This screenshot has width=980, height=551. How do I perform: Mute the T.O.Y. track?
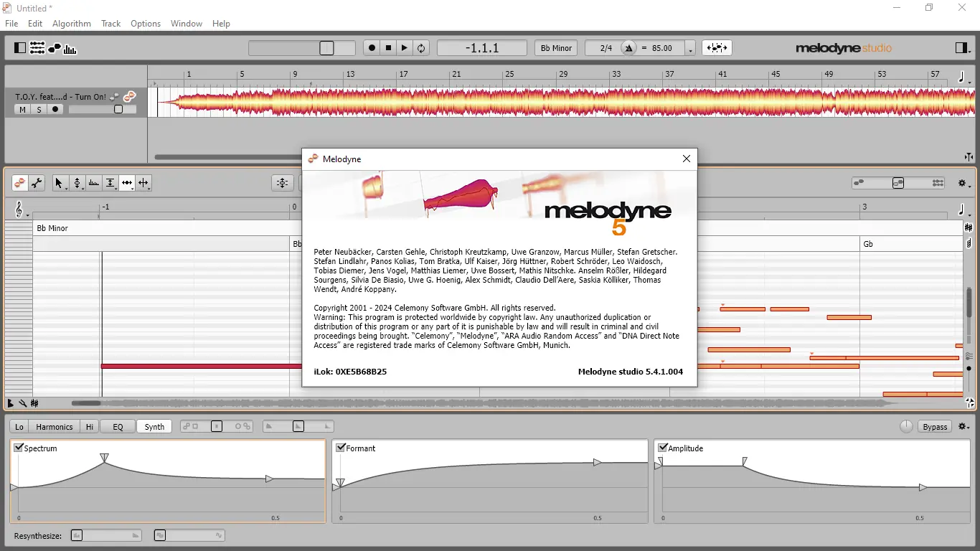[x=22, y=110]
